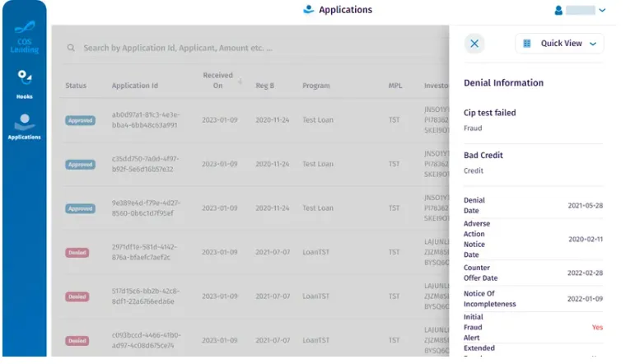Sort by the Status column header
Image resolution: width=630 pixels, height=364 pixels.
(x=76, y=86)
